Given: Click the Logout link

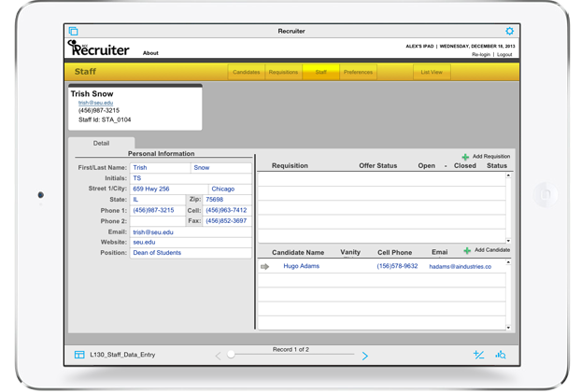Looking at the screenshot, I should (x=504, y=54).
